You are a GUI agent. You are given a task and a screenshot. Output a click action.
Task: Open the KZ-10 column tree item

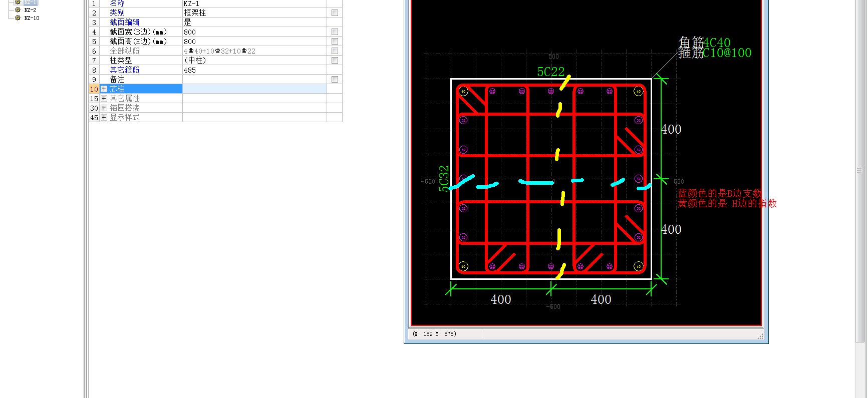coord(32,18)
